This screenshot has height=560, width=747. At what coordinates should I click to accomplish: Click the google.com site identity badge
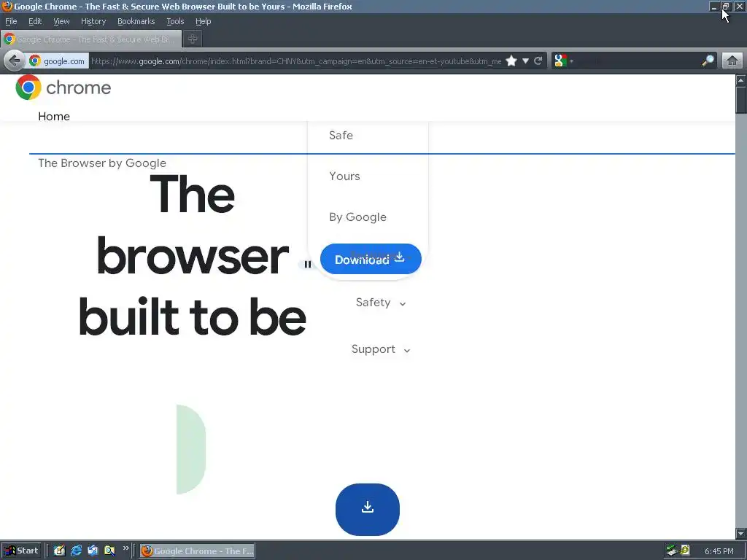pos(57,61)
